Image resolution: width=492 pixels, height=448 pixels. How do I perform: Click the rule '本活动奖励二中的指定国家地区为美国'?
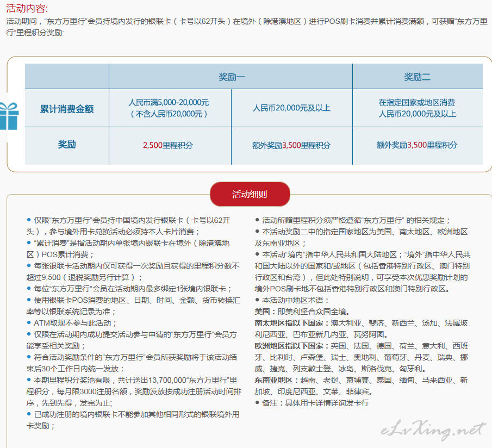click(x=361, y=238)
